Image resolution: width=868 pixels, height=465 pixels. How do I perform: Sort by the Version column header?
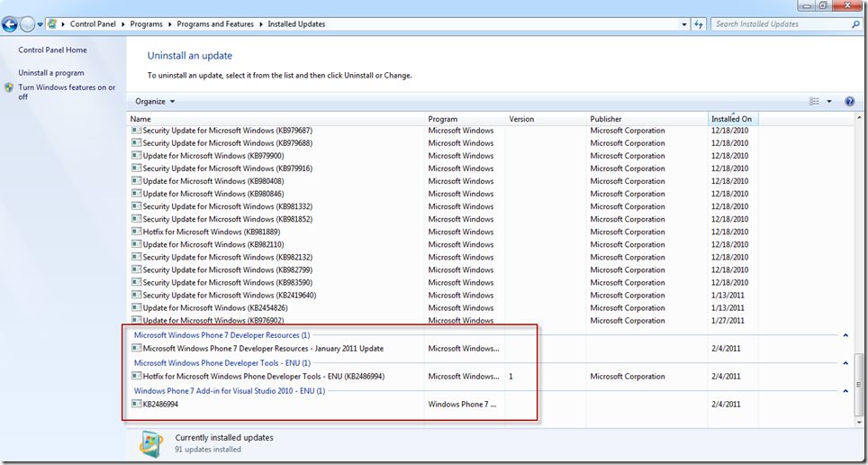[546, 119]
